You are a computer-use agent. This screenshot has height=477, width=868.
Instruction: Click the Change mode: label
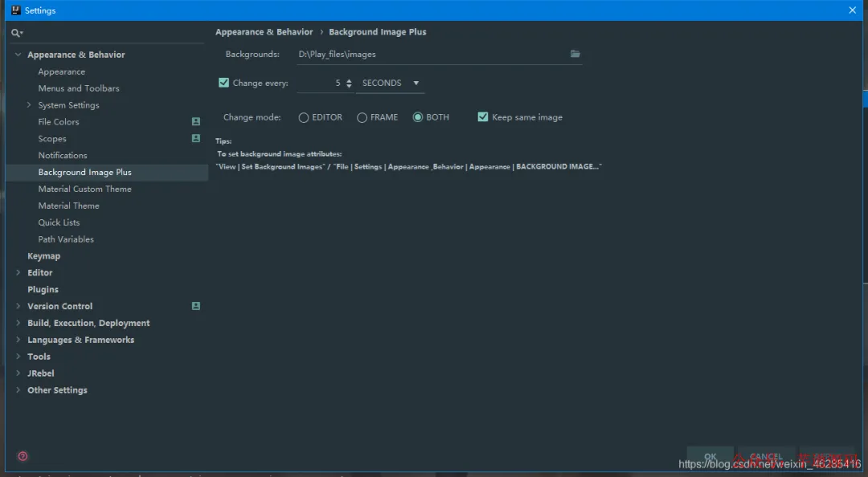[252, 117]
